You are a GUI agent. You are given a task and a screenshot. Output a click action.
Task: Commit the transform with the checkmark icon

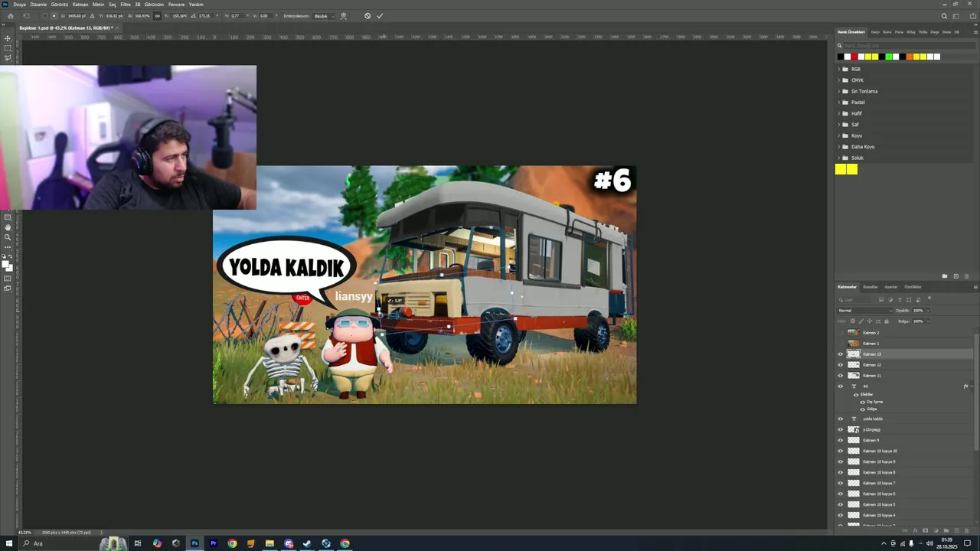[380, 15]
